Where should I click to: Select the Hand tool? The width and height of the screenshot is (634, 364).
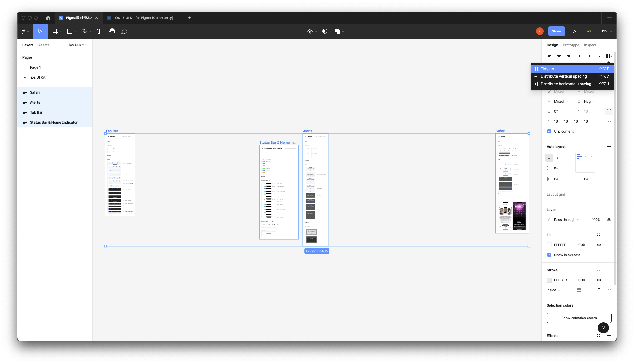112,31
